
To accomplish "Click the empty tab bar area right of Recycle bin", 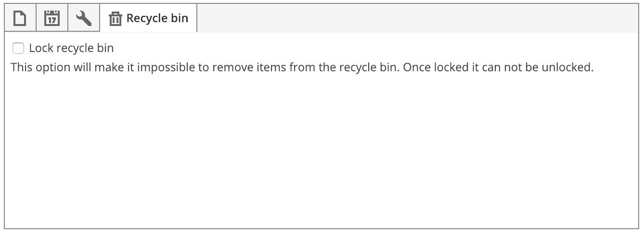I will coord(418,18).
